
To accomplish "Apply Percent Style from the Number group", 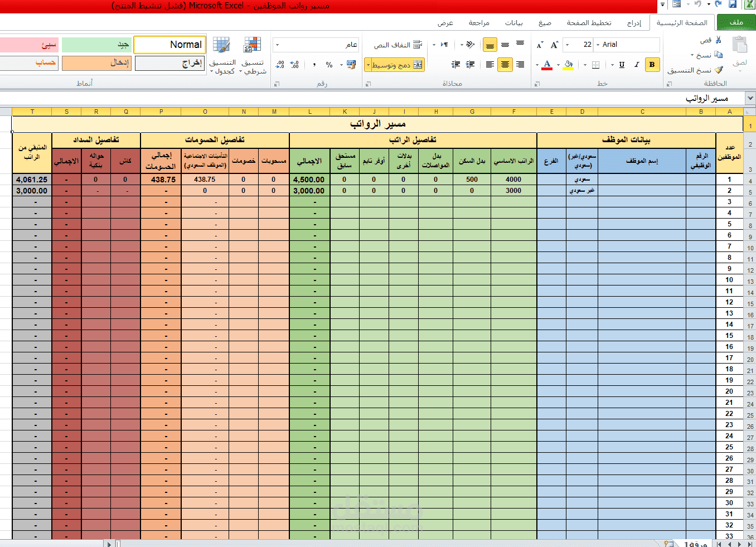I will pyautogui.click(x=329, y=64).
